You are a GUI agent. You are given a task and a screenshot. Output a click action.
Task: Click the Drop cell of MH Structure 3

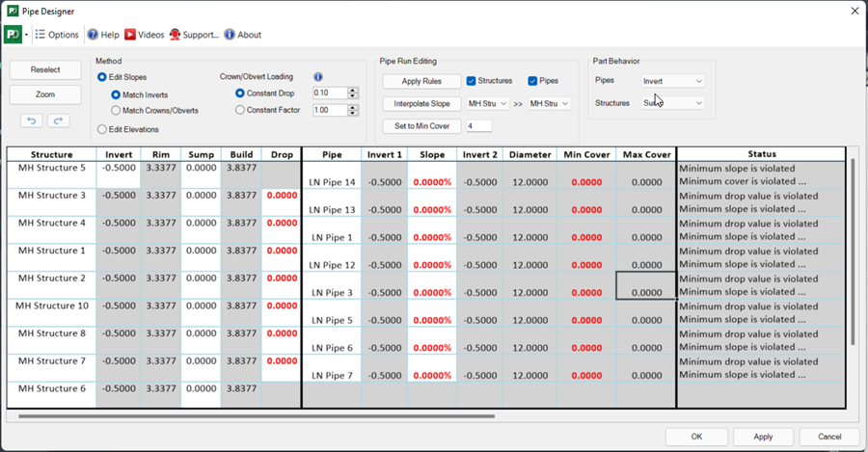click(x=282, y=202)
